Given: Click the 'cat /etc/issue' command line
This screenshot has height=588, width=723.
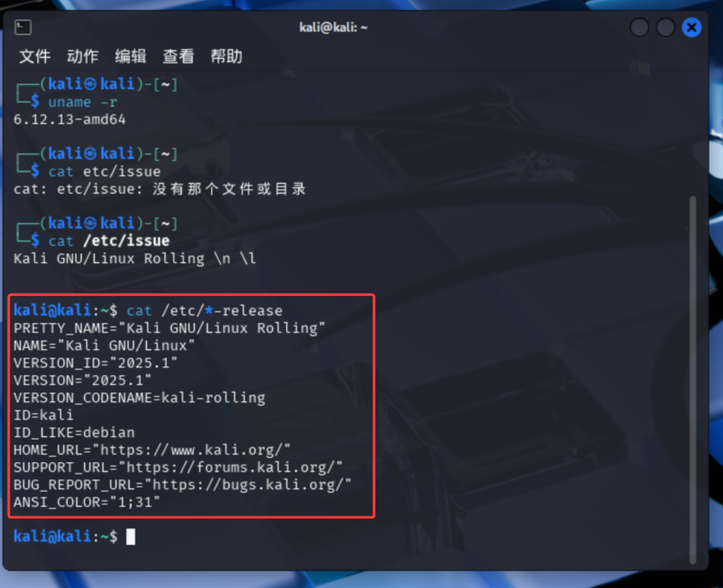Looking at the screenshot, I should click(x=109, y=241).
